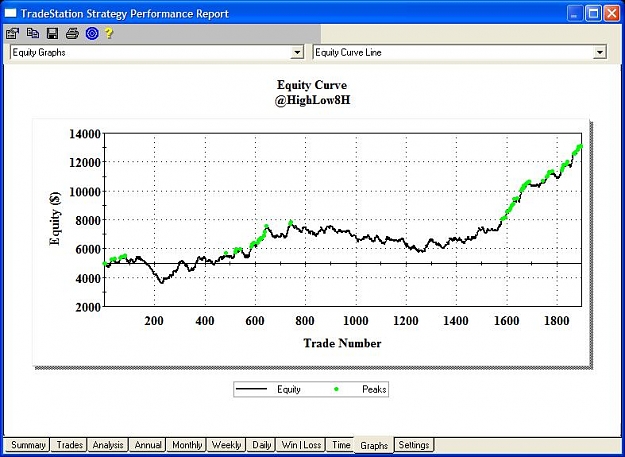
Task: Switch to the Summary tab
Action: pyautogui.click(x=27, y=445)
